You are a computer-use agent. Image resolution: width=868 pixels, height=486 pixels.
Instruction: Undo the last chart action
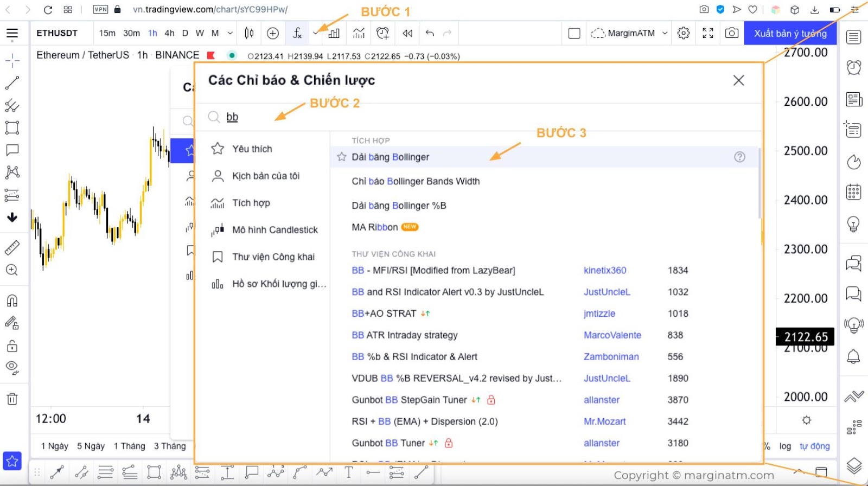(x=430, y=33)
